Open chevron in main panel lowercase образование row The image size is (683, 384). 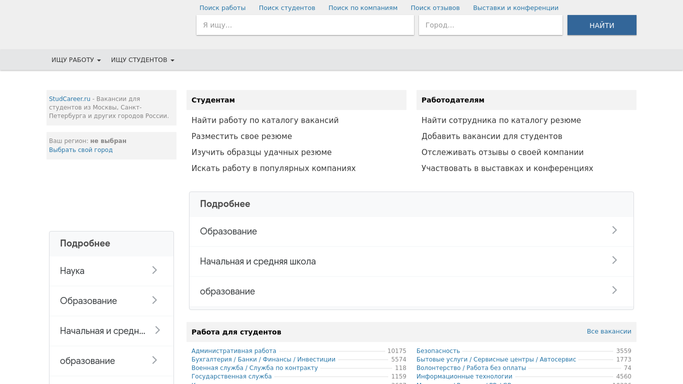pyautogui.click(x=614, y=290)
